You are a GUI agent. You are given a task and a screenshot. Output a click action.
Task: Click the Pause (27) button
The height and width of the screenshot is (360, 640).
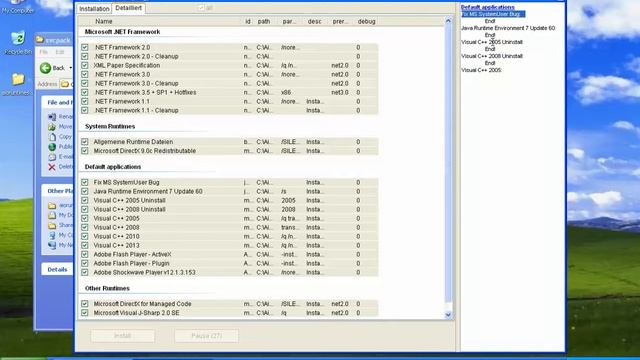coord(207,336)
